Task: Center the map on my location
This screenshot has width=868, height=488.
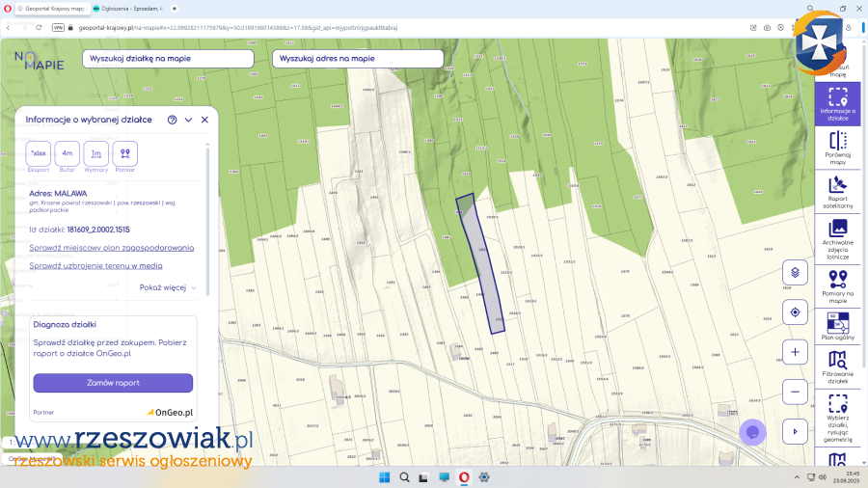Action: (795, 312)
